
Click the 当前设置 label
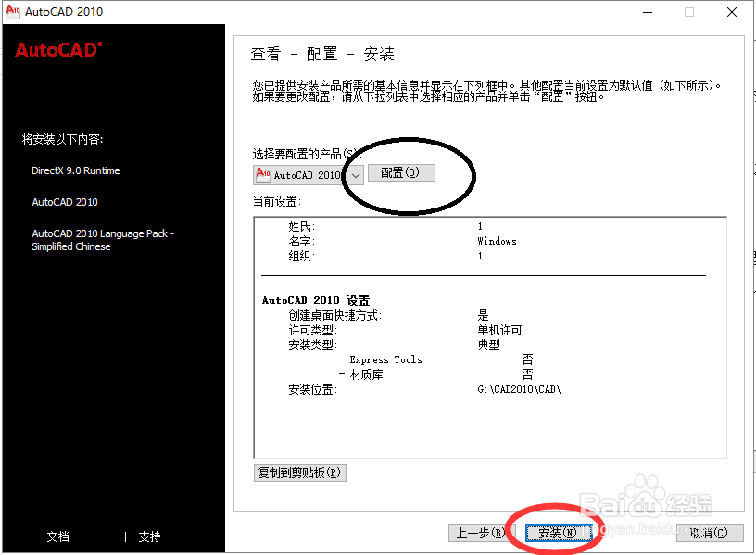tap(277, 201)
